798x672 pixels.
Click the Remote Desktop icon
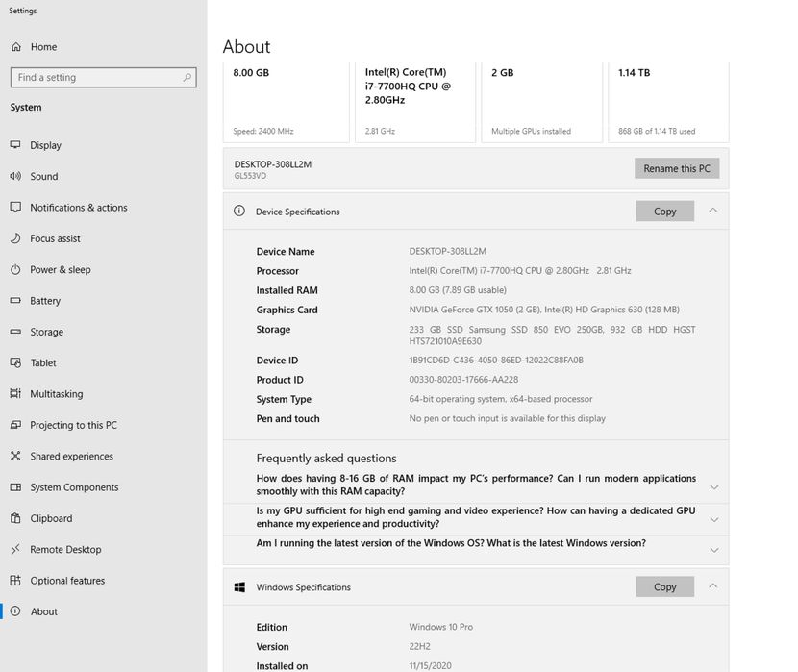15,549
